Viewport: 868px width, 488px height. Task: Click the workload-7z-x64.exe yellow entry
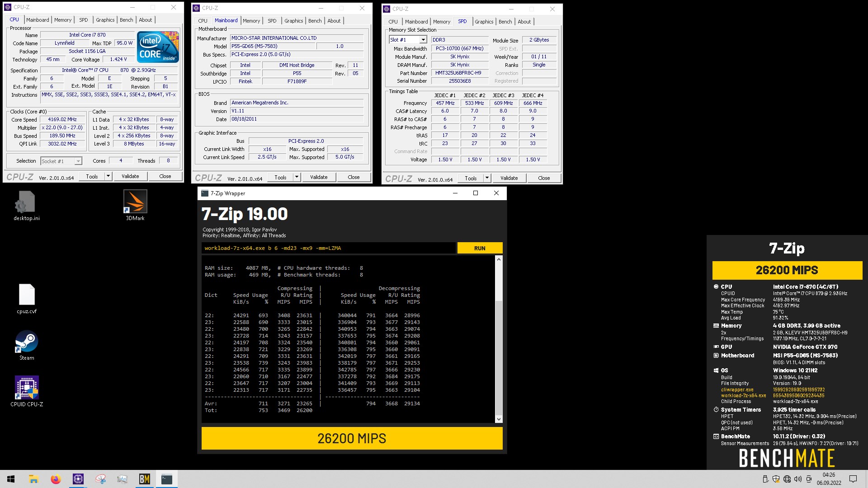743,395
